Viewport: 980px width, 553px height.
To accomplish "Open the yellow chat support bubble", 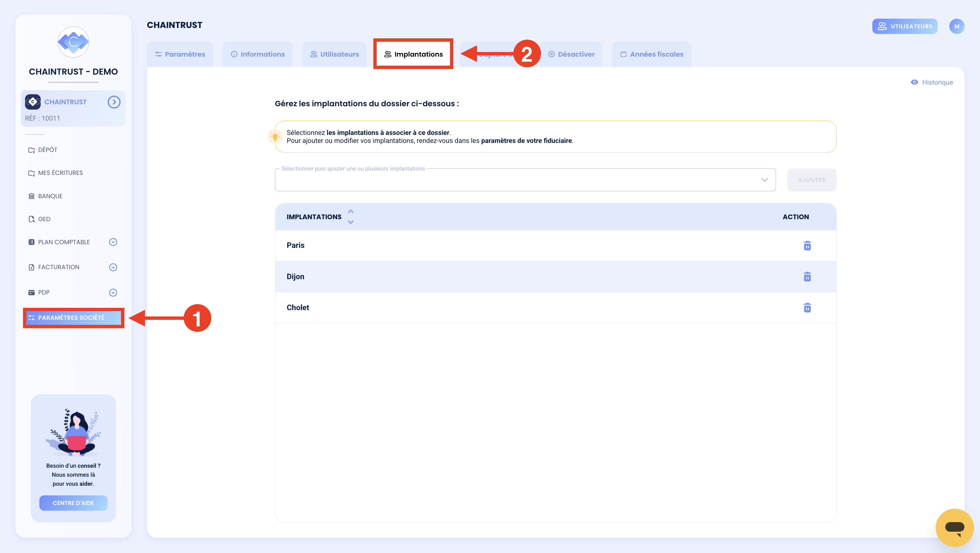I will click(x=955, y=528).
